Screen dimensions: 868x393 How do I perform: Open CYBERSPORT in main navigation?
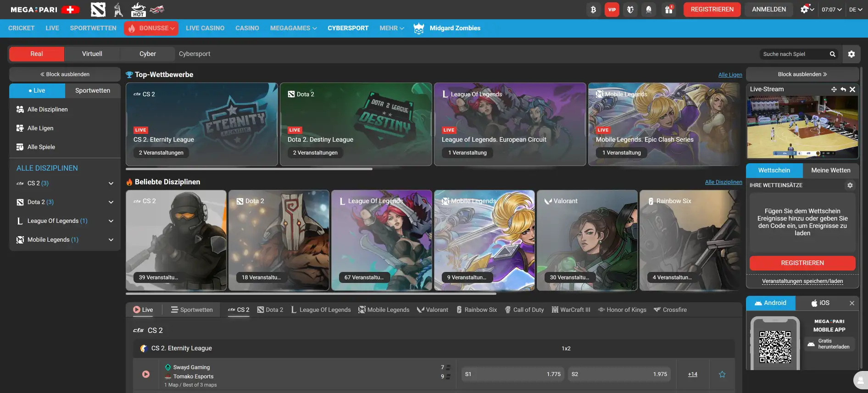[348, 28]
